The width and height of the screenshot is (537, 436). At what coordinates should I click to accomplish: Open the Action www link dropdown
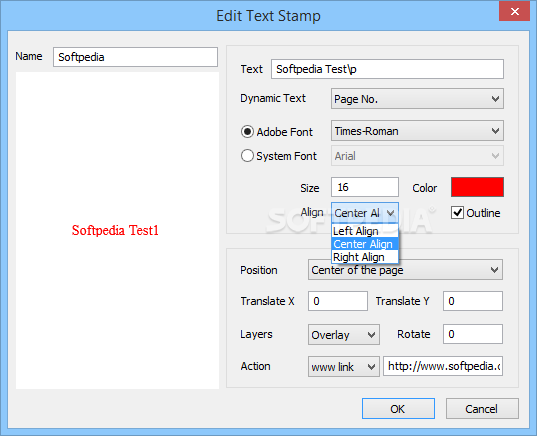click(x=344, y=367)
